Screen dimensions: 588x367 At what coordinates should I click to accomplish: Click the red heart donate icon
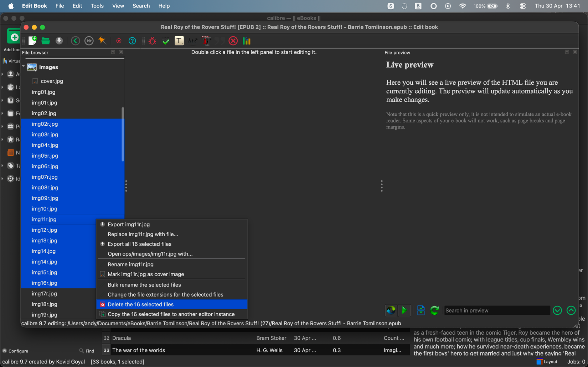pos(119,41)
